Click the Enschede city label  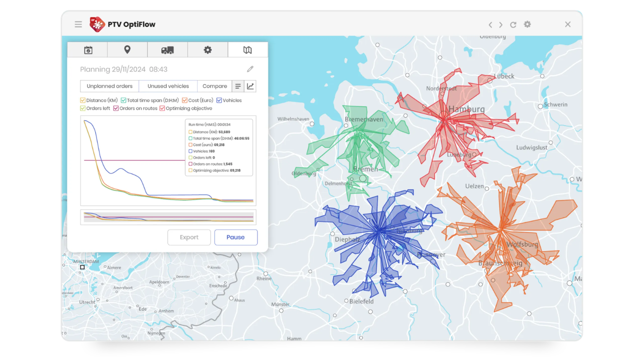coord(218,286)
